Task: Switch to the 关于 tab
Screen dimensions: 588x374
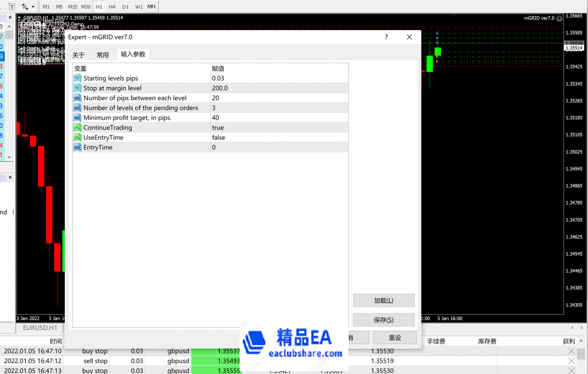Action: tap(79, 55)
